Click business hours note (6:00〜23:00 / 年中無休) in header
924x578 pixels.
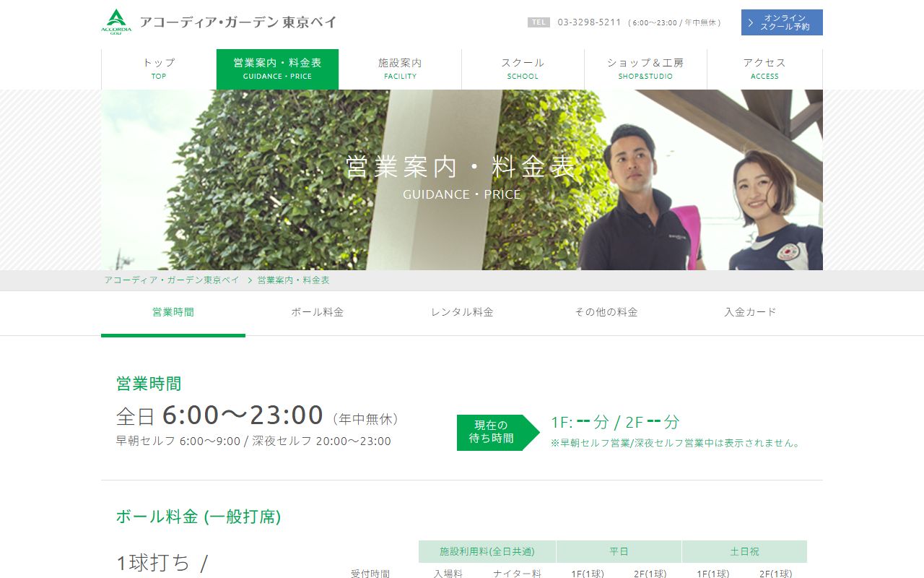click(674, 22)
